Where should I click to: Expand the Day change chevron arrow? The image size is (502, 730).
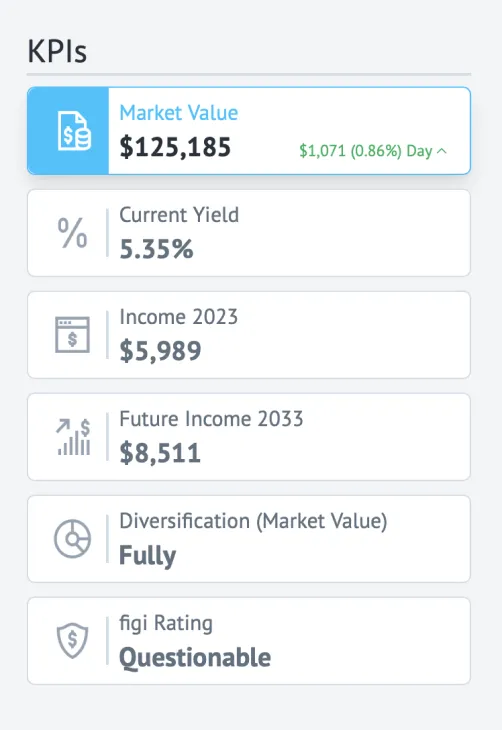coord(442,151)
